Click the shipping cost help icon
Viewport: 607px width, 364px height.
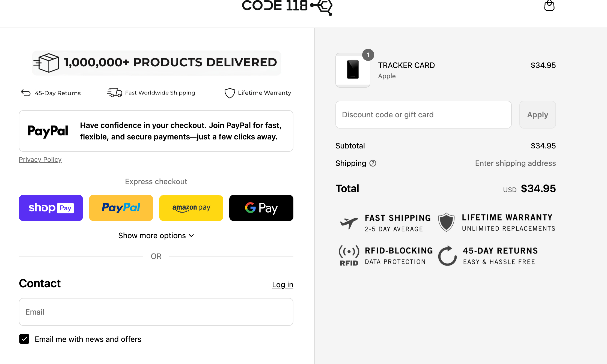373,163
